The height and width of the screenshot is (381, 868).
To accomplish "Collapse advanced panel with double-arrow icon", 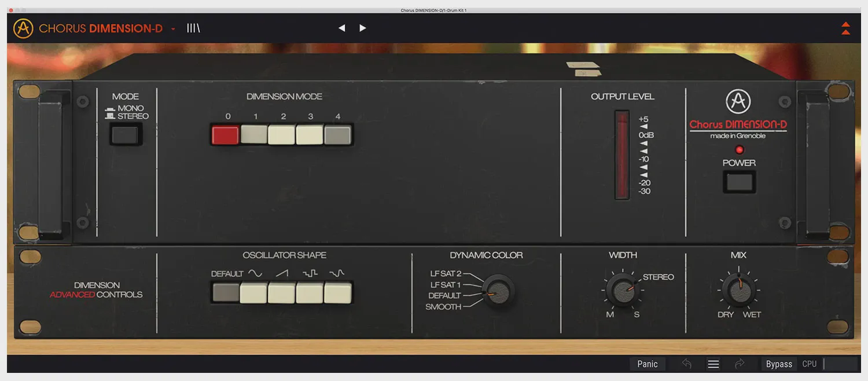I will click(845, 28).
